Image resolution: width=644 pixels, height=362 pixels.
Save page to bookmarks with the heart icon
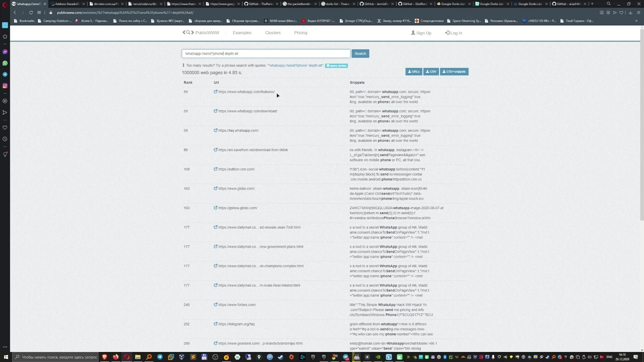tap(621, 12)
